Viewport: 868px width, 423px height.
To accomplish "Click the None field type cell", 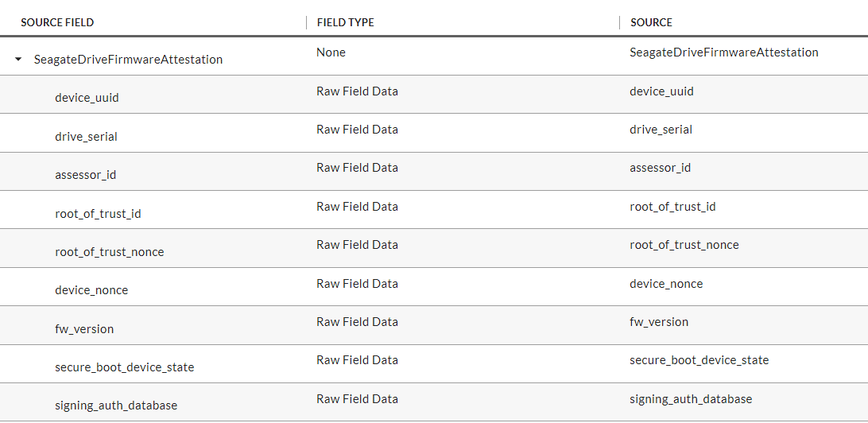I will coord(331,52).
